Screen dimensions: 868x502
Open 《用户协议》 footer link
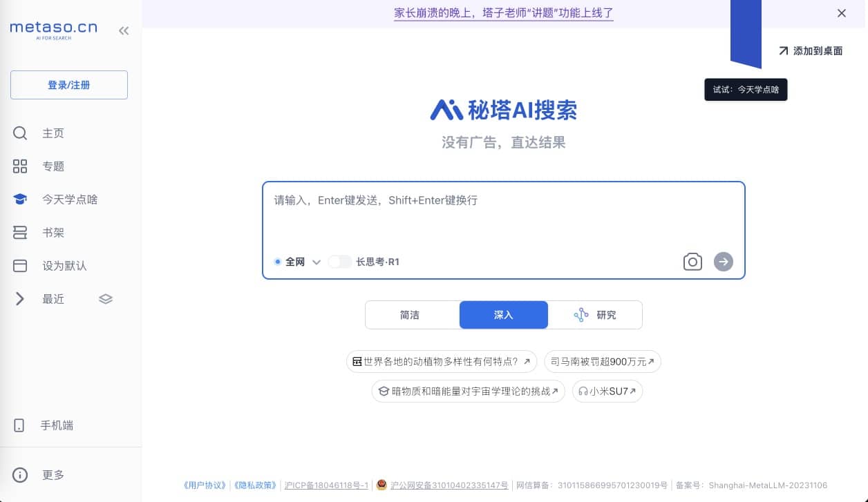(205, 485)
